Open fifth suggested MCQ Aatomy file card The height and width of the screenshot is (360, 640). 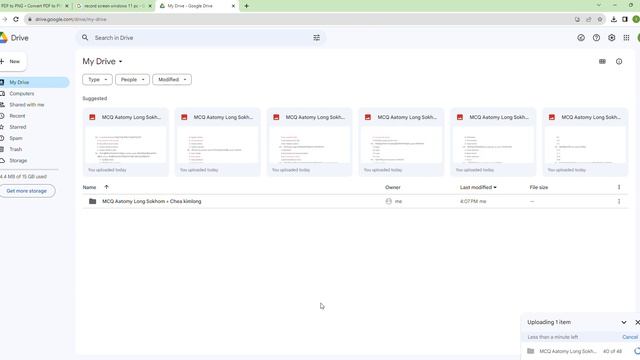[493, 142]
